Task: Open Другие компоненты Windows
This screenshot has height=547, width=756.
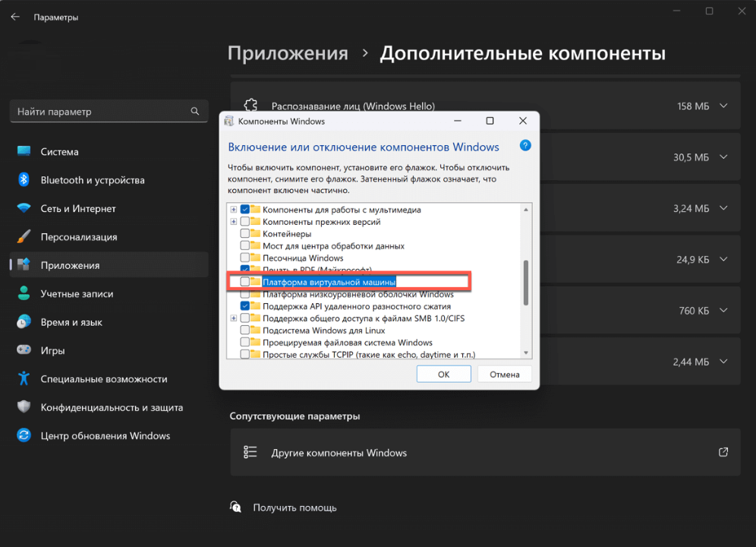Action: click(x=485, y=452)
